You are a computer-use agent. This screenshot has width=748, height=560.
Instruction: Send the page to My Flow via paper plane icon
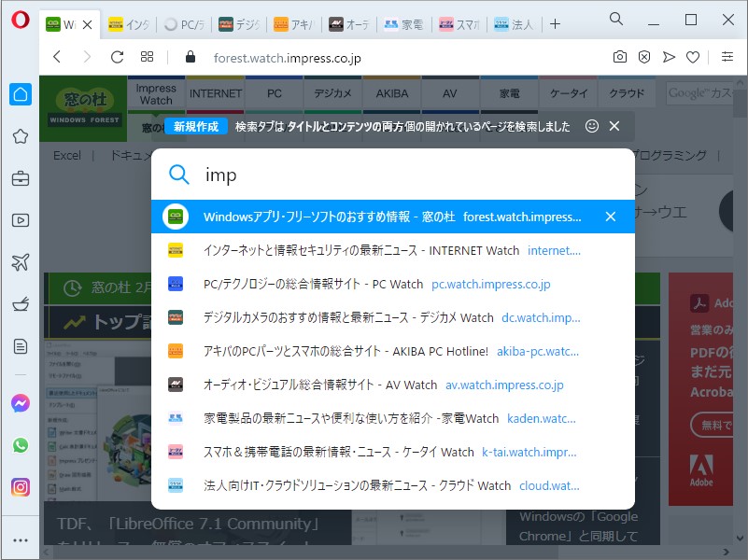(x=669, y=57)
